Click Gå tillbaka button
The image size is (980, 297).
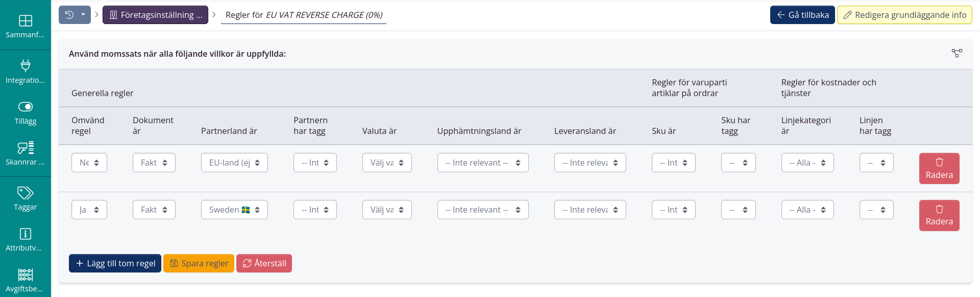pyautogui.click(x=802, y=15)
